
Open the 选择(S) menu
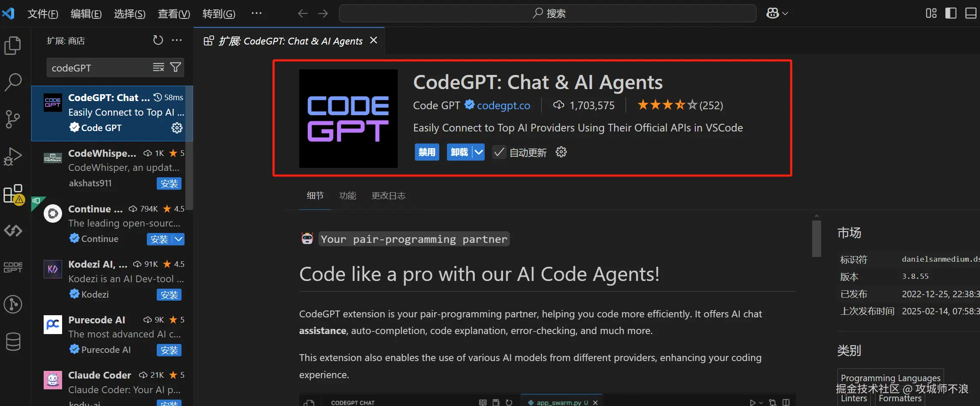pos(130,14)
